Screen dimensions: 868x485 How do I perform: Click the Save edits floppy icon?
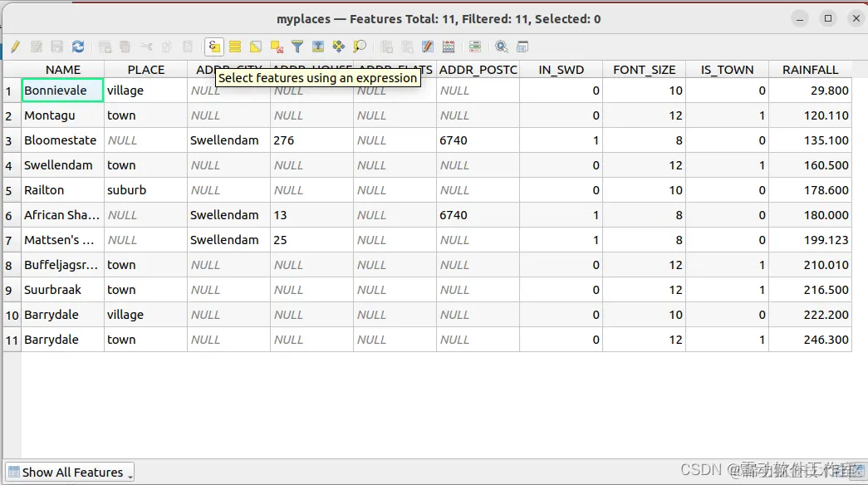click(57, 47)
